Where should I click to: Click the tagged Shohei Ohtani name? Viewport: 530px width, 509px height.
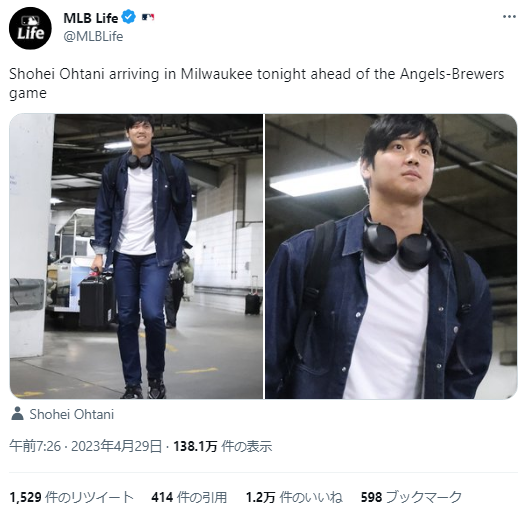[72, 414]
